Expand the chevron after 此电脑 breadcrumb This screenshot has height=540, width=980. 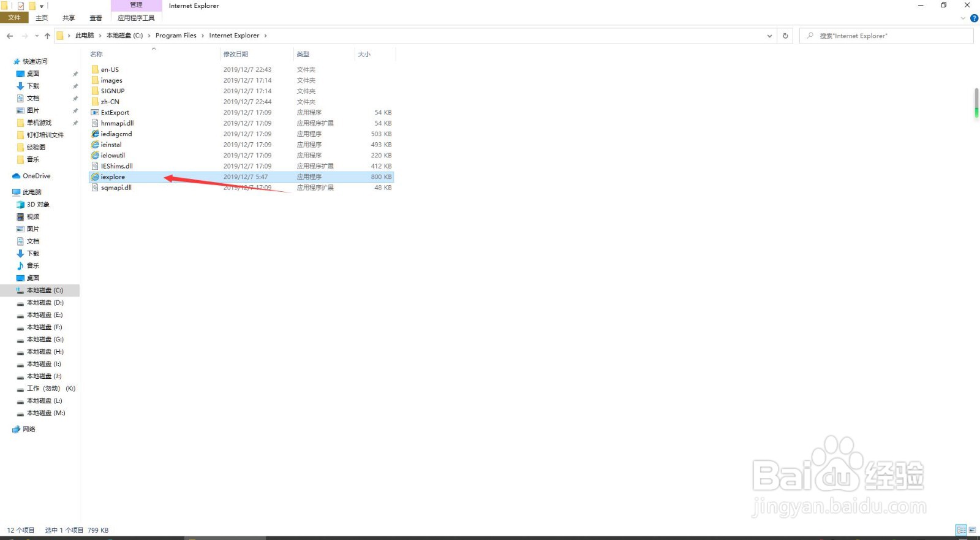[100, 36]
